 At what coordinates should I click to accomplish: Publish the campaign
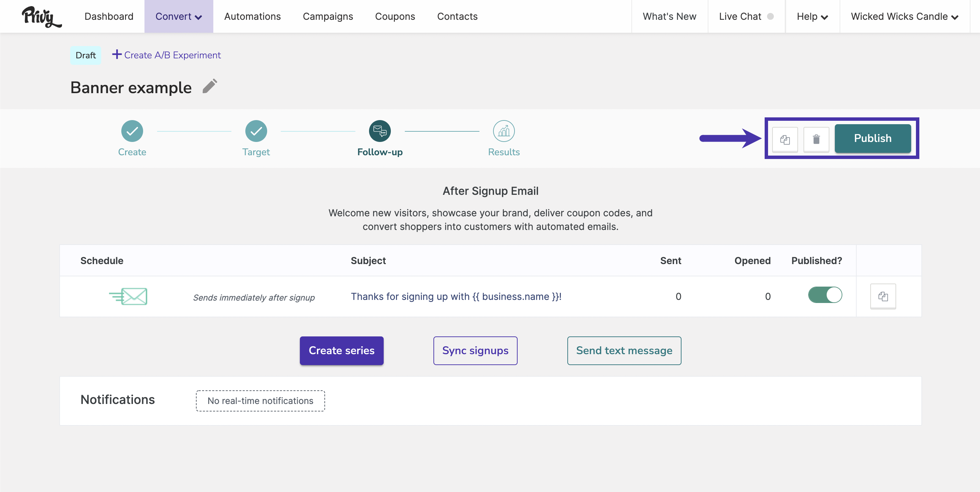tap(873, 138)
